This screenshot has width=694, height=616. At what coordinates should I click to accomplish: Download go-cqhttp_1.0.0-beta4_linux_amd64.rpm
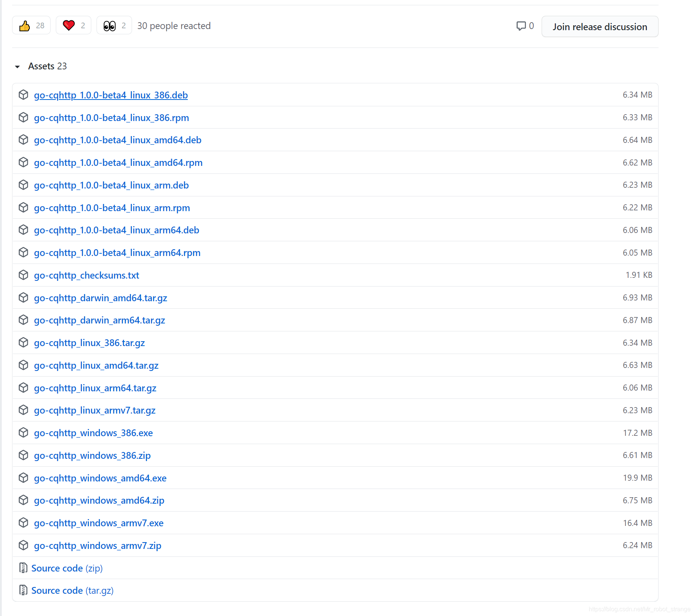[118, 162]
